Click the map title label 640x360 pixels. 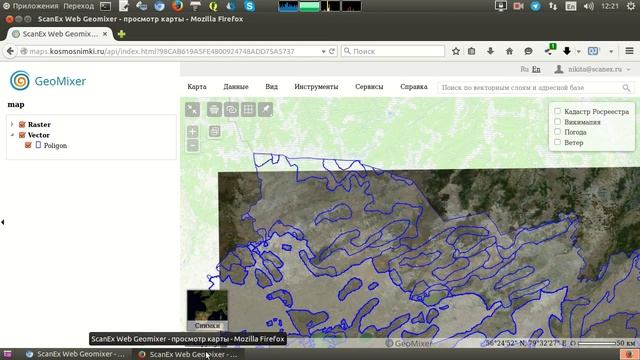pyautogui.click(x=16, y=104)
